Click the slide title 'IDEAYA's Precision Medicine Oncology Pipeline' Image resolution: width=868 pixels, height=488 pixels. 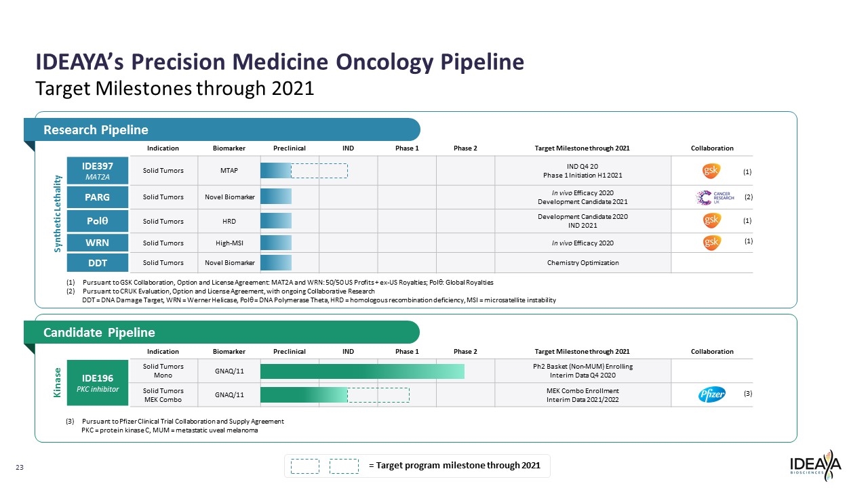[280, 62]
